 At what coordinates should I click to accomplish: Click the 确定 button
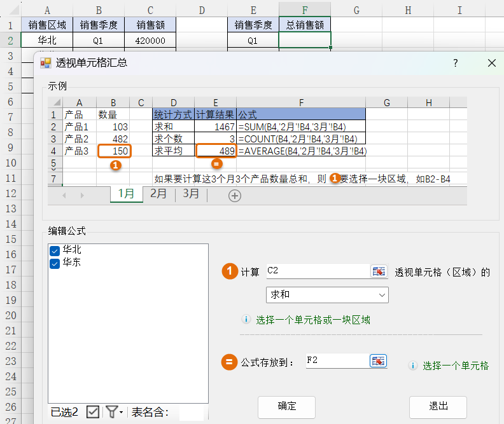pos(287,406)
